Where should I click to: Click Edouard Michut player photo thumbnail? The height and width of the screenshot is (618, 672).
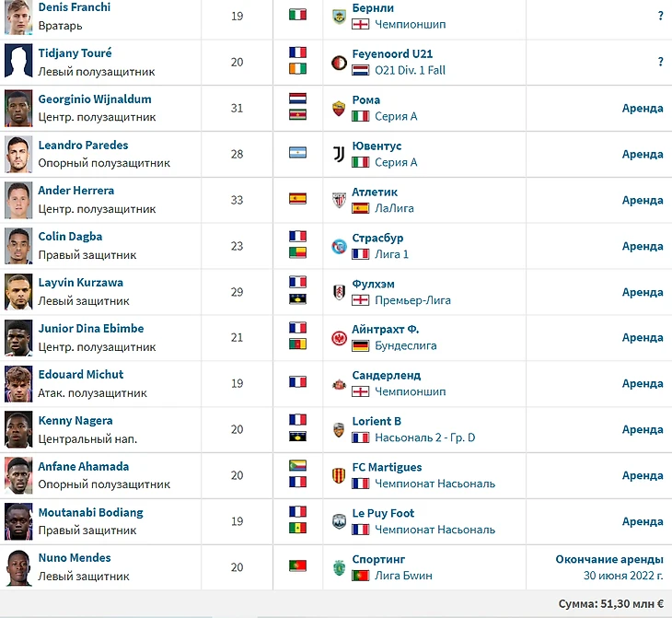point(18,384)
